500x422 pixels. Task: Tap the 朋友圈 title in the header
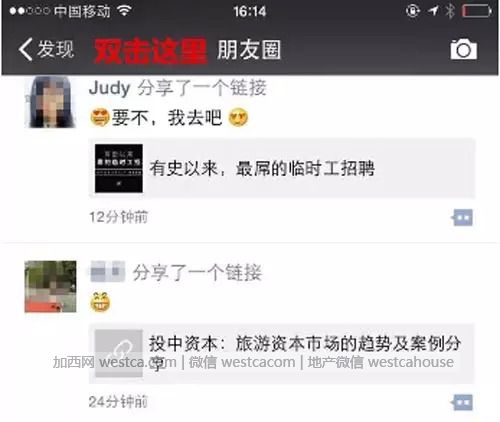coord(249,50)
